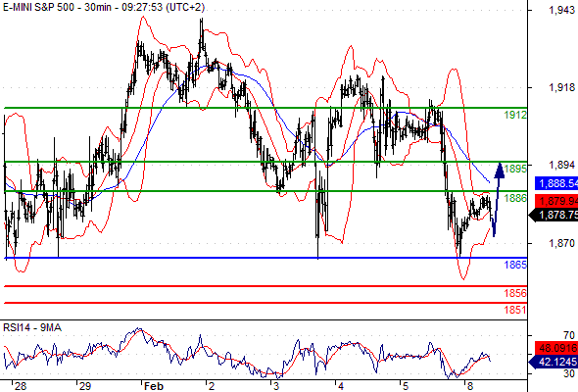
Task: Click the black 1,878.75 current price tag
Action: (x=554, y=215)
